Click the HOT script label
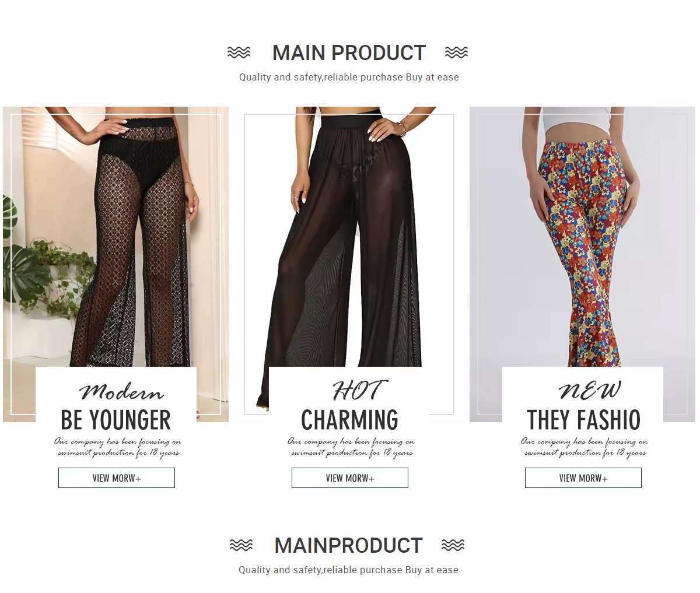Screen dimensions: 700x593 [358, 391]
